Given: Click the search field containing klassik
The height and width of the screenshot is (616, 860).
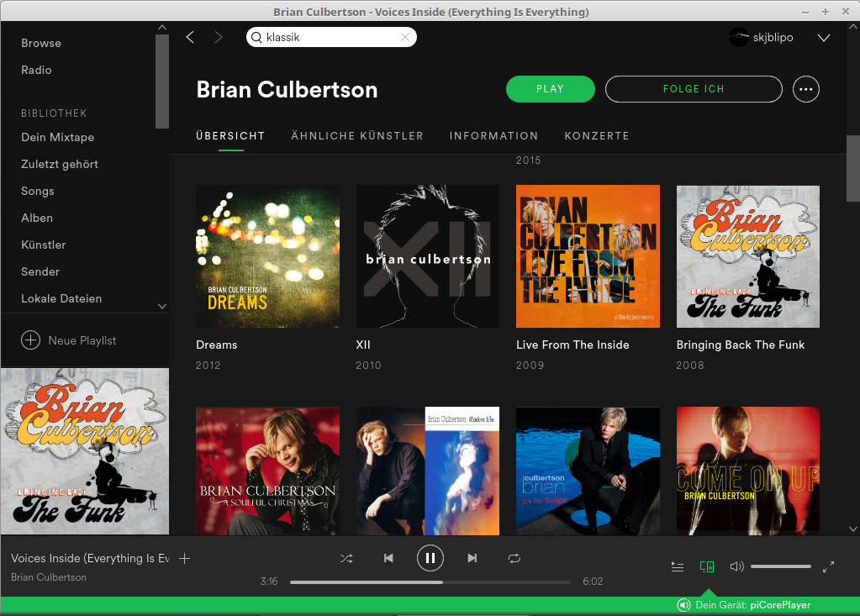Looking at the screenshot, I should click(331, 37).
